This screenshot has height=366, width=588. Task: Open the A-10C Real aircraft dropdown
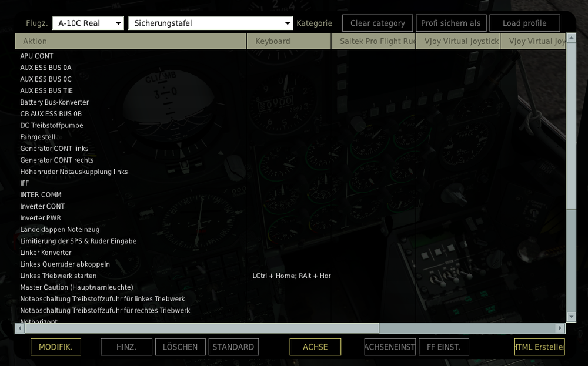click(88, 23)
